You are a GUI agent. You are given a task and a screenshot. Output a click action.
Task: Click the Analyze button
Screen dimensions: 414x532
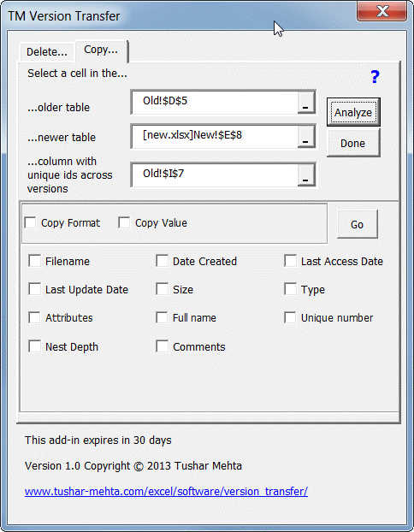coord(353,112)
